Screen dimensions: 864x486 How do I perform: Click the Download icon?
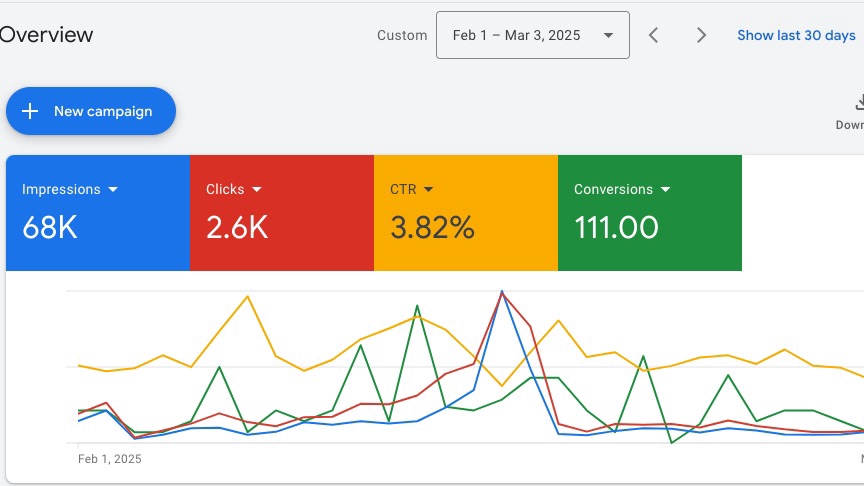tap(858, 103)
